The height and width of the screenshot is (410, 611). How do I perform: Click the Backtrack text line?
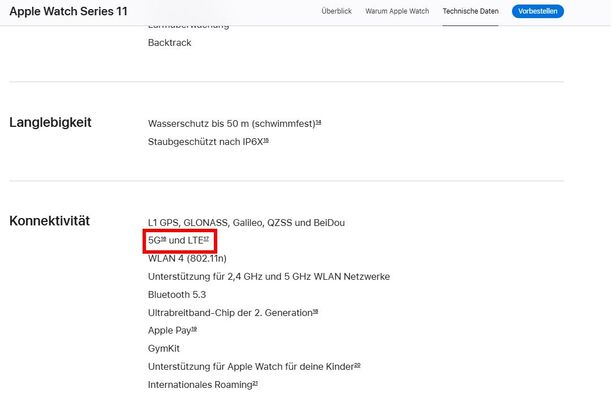click(170, 42)
